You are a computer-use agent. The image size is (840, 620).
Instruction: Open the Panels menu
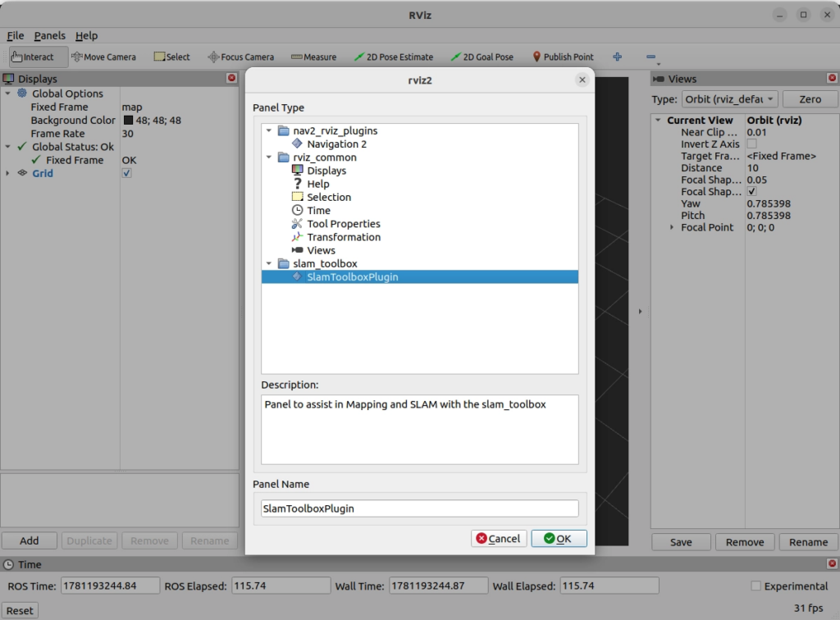(x=49, y=35)
